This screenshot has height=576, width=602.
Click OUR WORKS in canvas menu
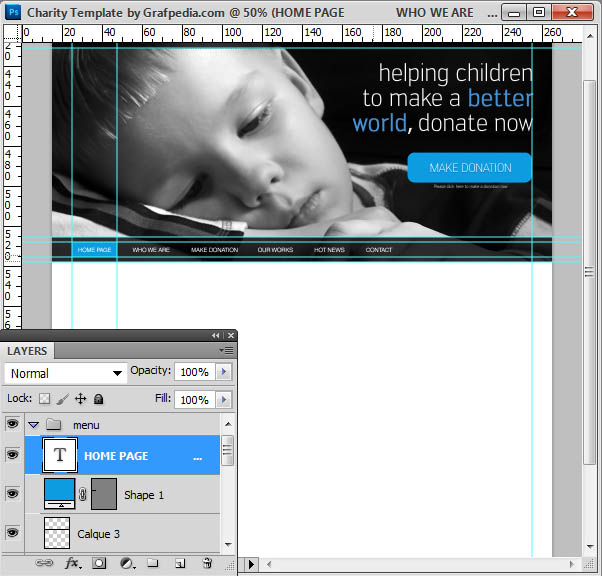(275, 250)
